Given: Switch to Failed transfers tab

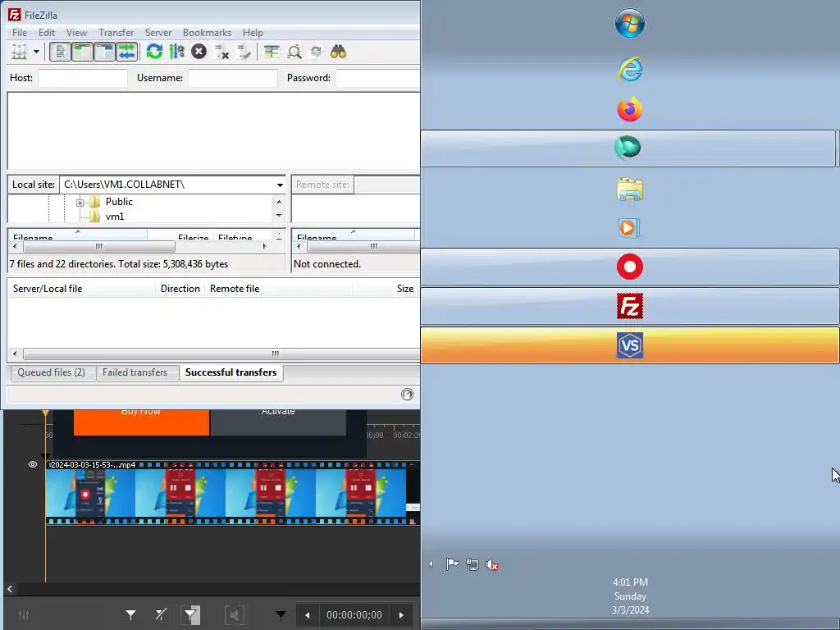Looking at the screenshot, I should coord(135,373).
